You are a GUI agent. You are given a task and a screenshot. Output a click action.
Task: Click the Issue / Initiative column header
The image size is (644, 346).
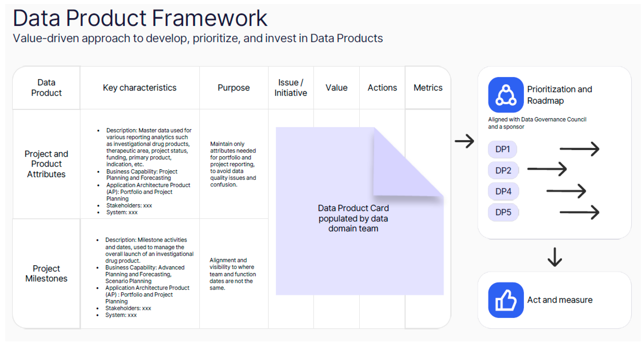[x=290, y=88]
